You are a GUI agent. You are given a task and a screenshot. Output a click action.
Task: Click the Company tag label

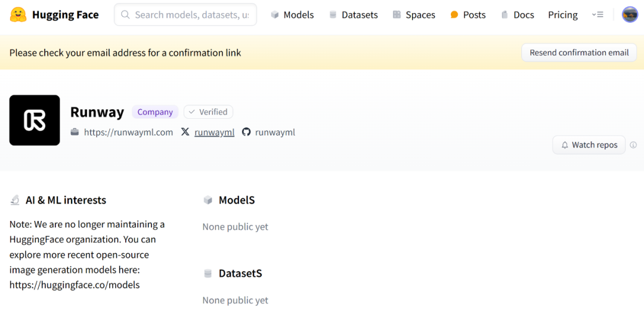[x=155, y=112]
